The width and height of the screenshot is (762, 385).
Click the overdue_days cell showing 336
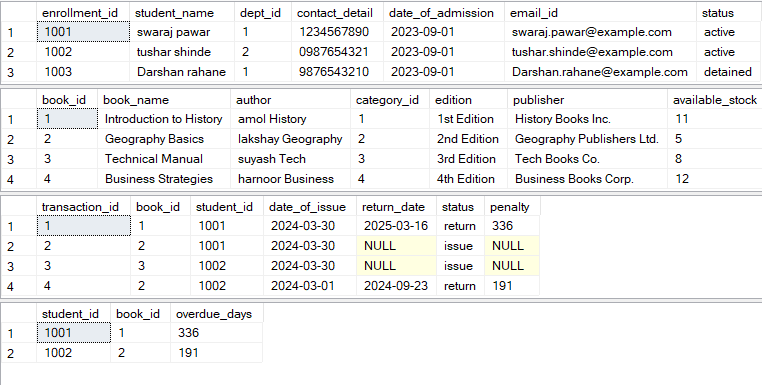pos(217,333)
